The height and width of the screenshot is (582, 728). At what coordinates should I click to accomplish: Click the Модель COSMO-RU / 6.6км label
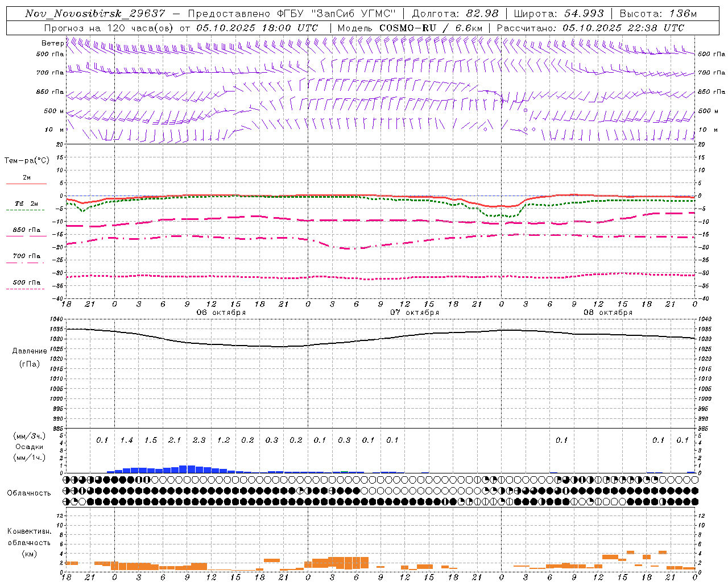click(410, 28)
